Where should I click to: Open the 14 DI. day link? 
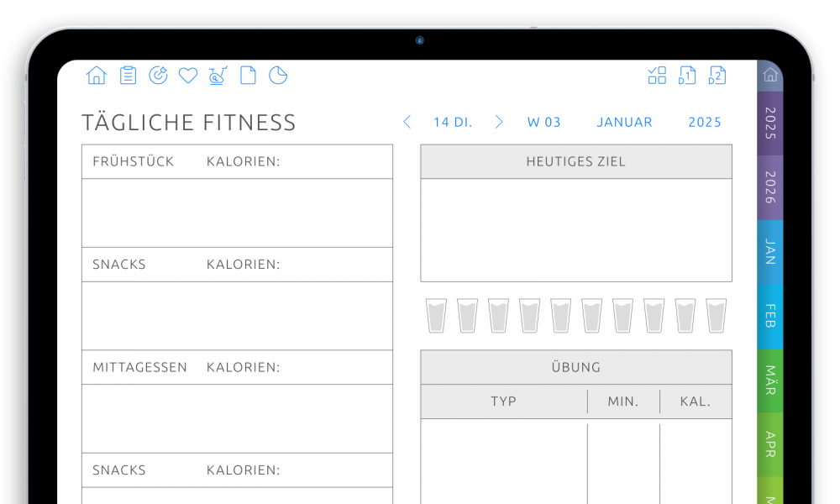(453, 122)
